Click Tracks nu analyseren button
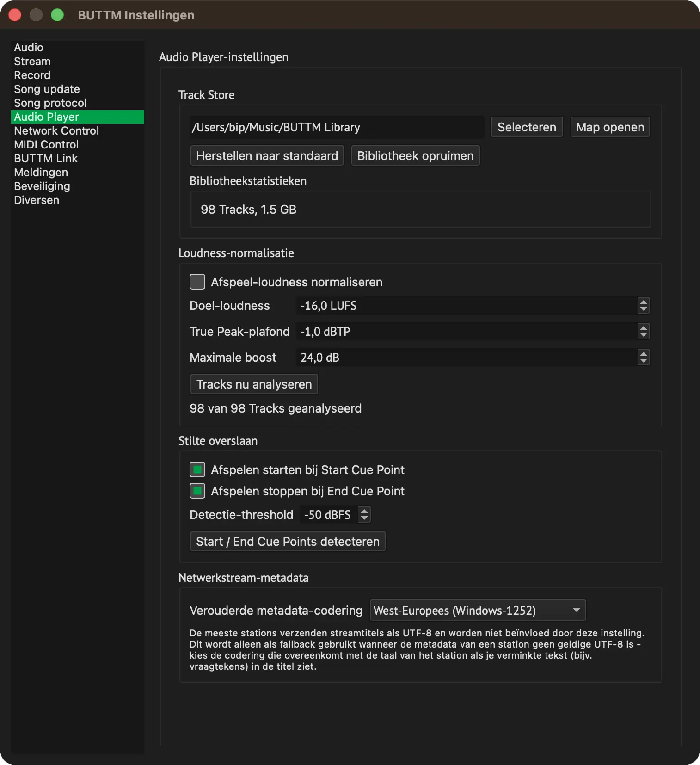 (x=254, y=384)
